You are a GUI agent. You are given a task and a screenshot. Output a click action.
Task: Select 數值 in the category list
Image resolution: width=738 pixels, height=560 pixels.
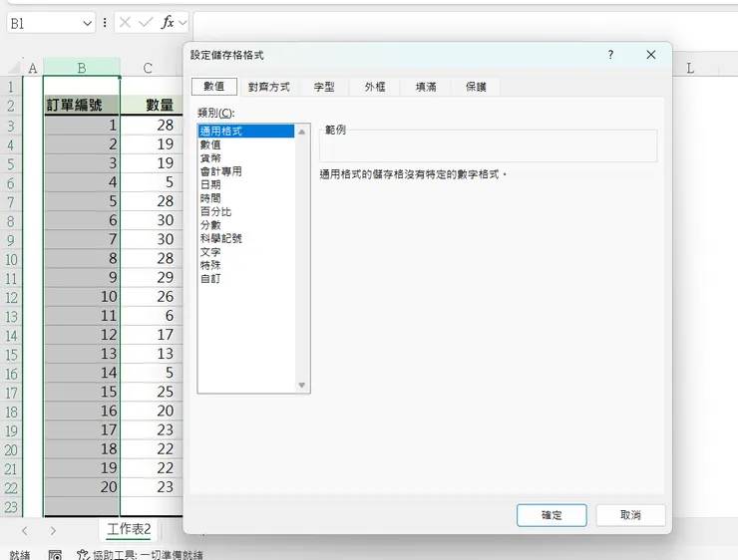[x=246, y=144]
